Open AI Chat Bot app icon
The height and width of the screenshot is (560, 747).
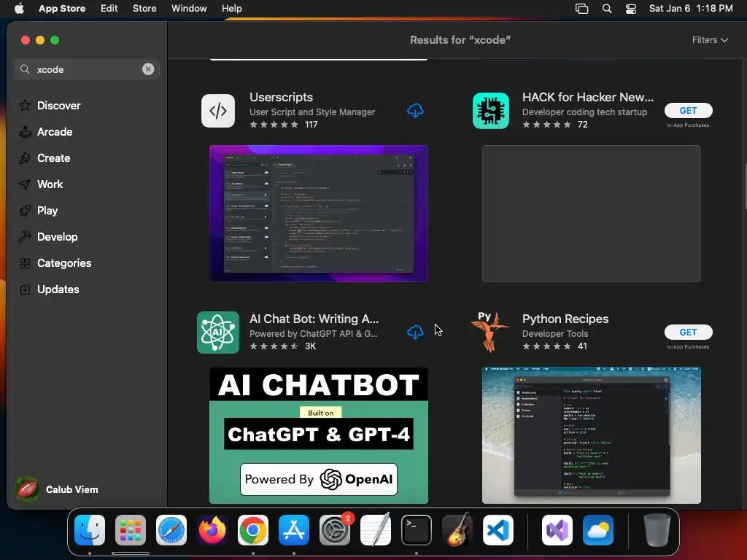(217, 332)
